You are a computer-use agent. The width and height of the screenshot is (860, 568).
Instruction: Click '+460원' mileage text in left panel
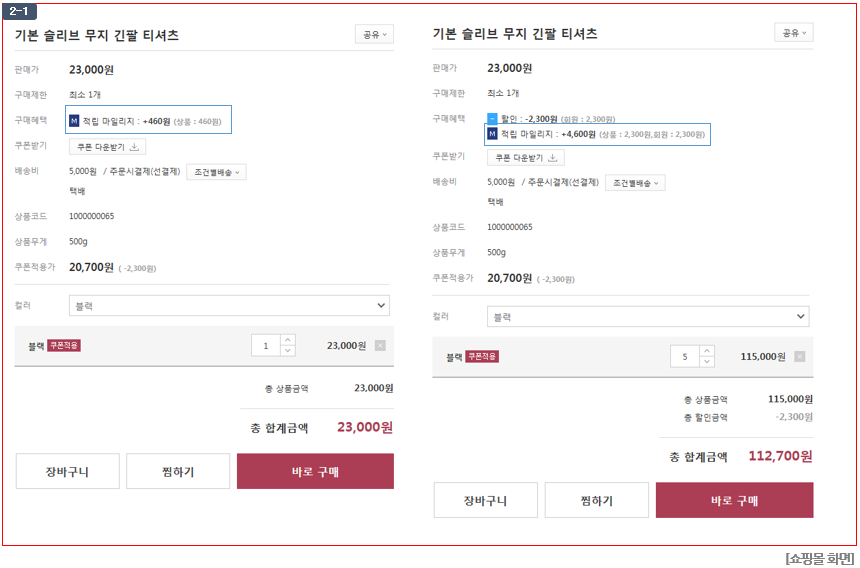156,121
